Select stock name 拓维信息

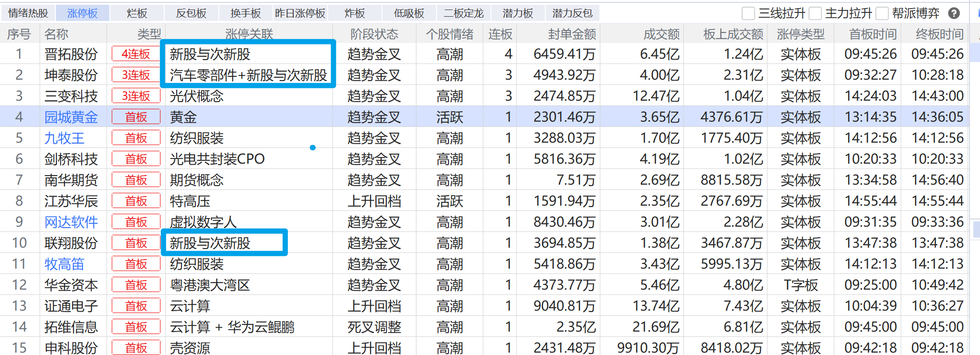pos(71,327)
